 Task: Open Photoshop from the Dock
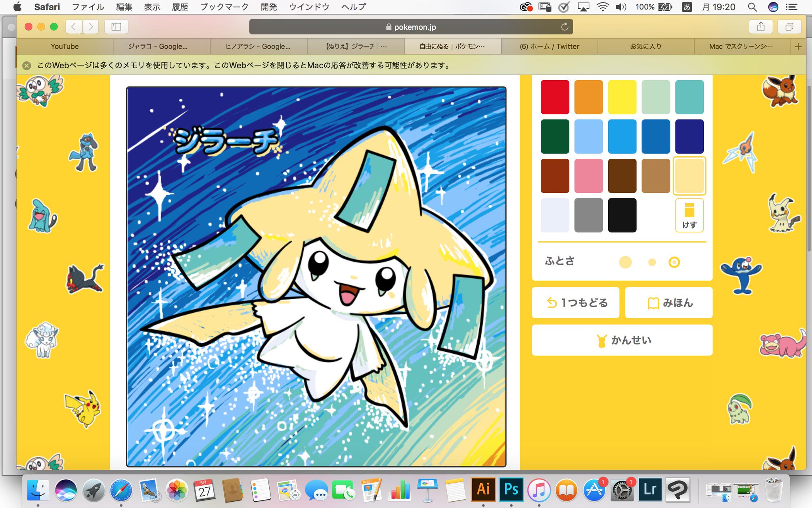pos(511,489)
